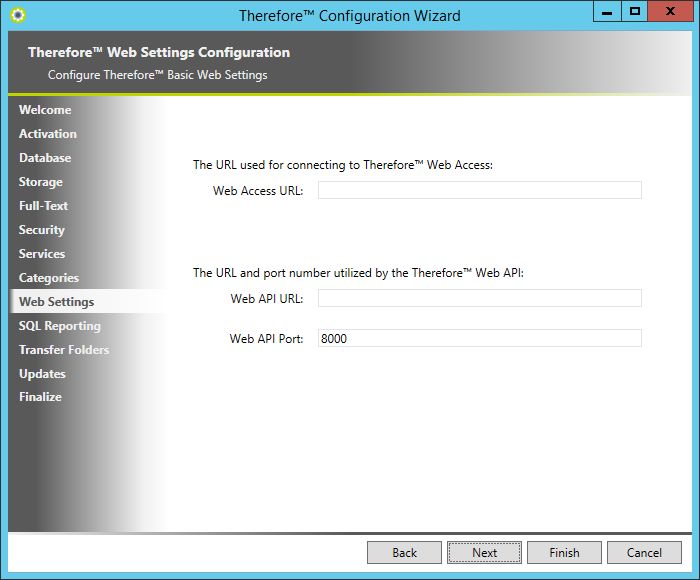The width and height of the screenshot is (700, 580).
Task: Select the Database step
Action: (45, 158)
